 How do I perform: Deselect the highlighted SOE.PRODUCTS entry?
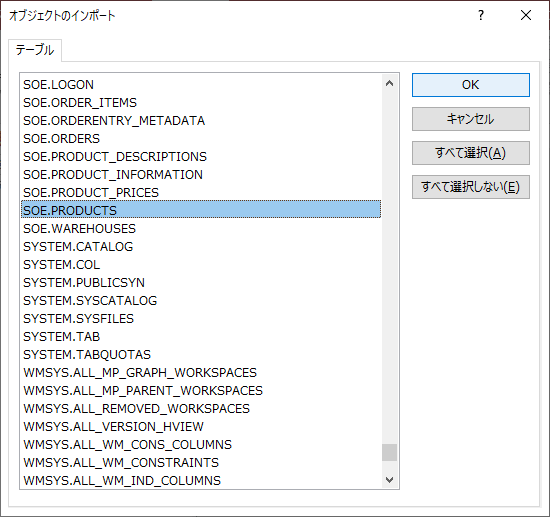click(201, 210)
